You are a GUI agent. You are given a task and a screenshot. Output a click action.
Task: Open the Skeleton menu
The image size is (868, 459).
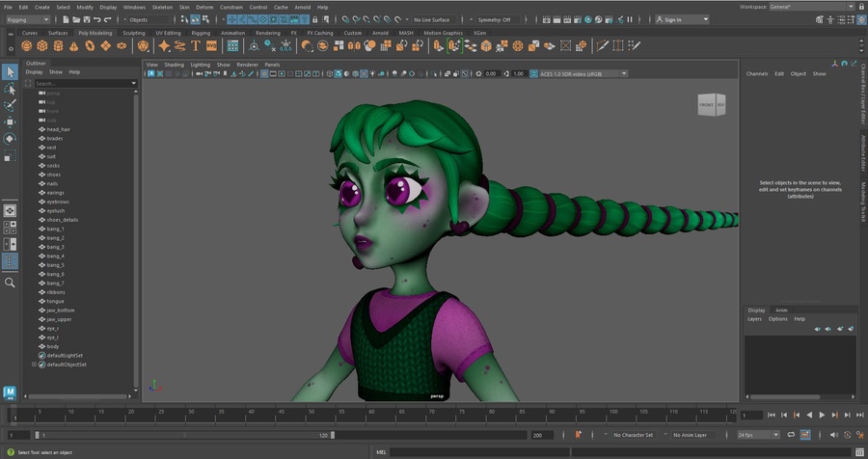click(162, 7)
